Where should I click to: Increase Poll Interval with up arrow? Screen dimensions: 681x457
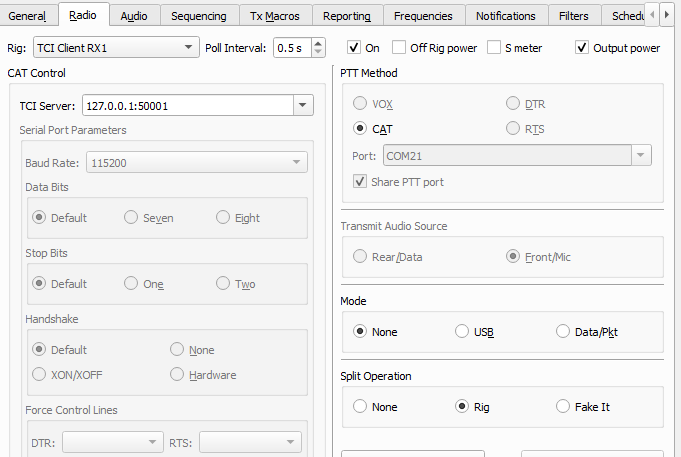pyautogui.click(x=318, y=43)
